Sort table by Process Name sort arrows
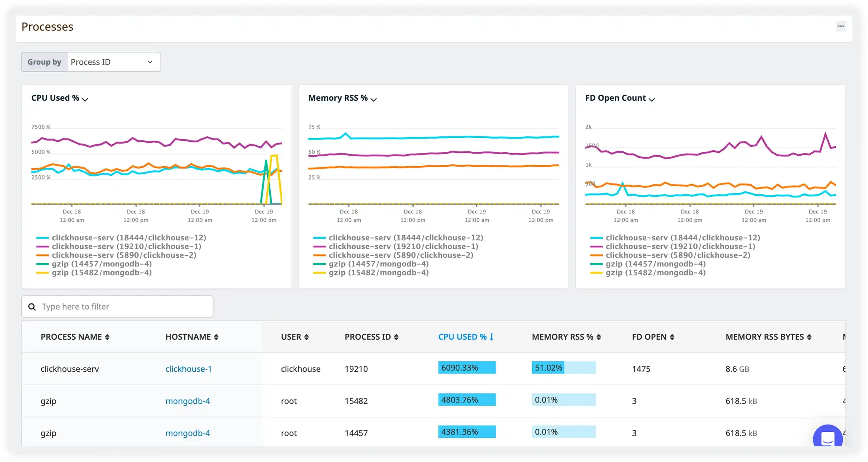 click(x=107, y=337)
